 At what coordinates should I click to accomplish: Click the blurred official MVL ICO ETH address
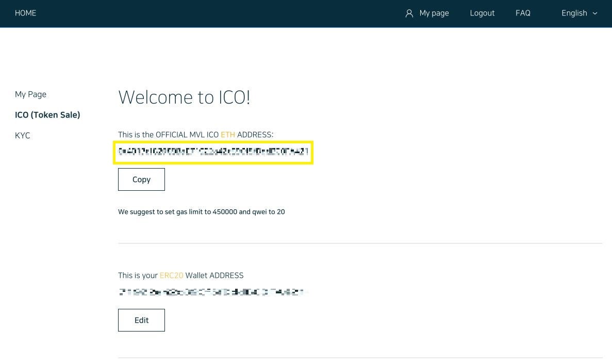coord(213,152)
